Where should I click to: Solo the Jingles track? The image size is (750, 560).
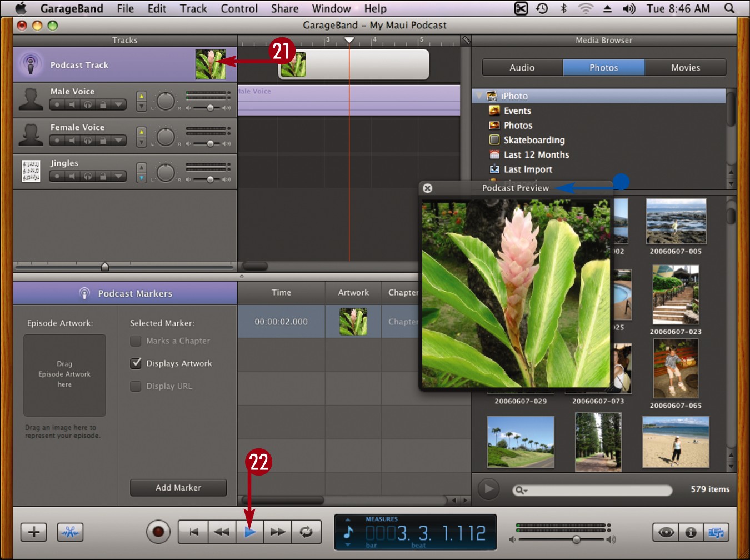[87, 176]
